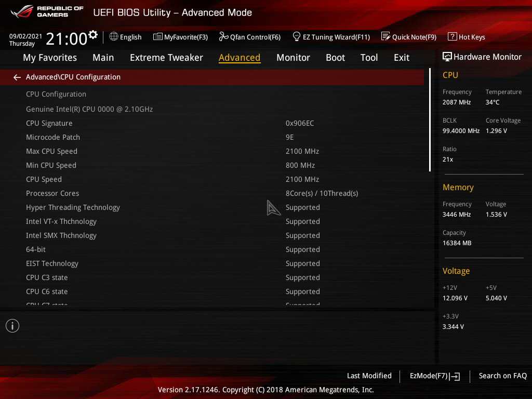Click the 99.4000 MHz BCLK value

click(461, 130)
